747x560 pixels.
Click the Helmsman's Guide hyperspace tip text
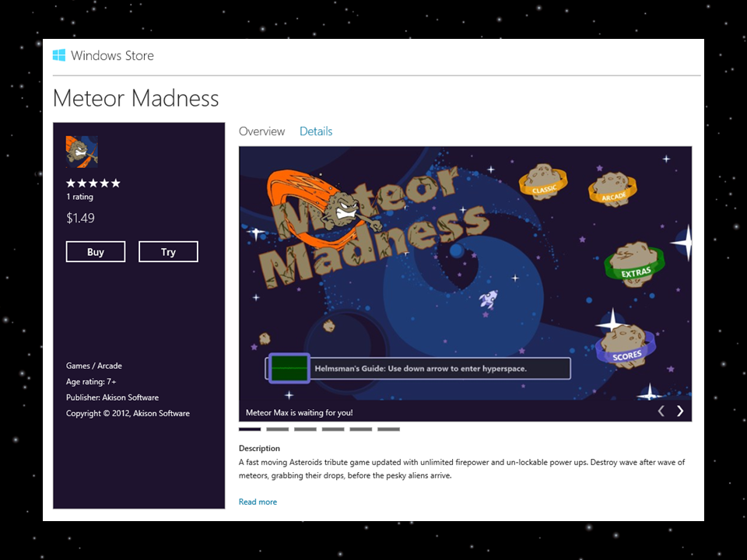[421, 369]
